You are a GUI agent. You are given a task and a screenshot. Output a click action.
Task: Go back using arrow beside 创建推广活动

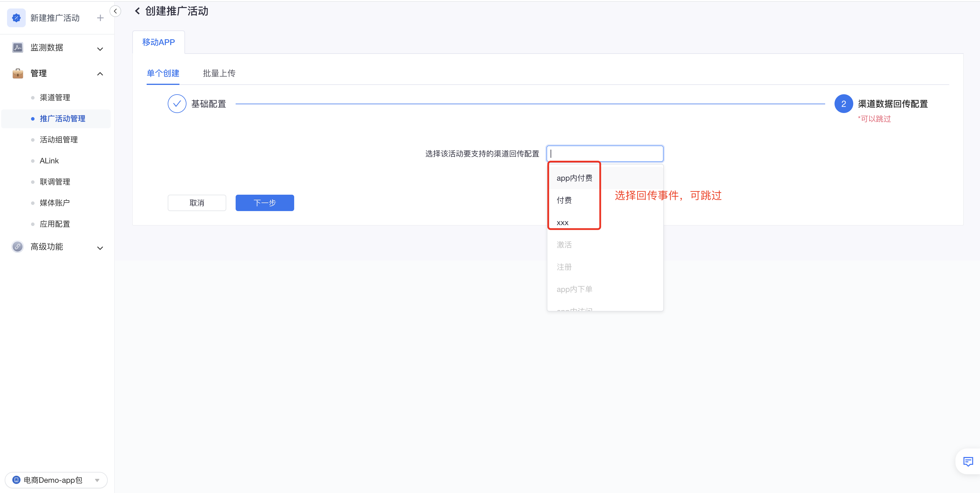click(x=137, y=11)
